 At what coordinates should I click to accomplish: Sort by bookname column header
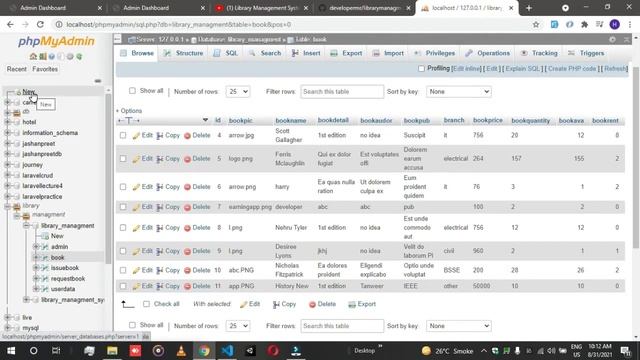tap(291, 121)
